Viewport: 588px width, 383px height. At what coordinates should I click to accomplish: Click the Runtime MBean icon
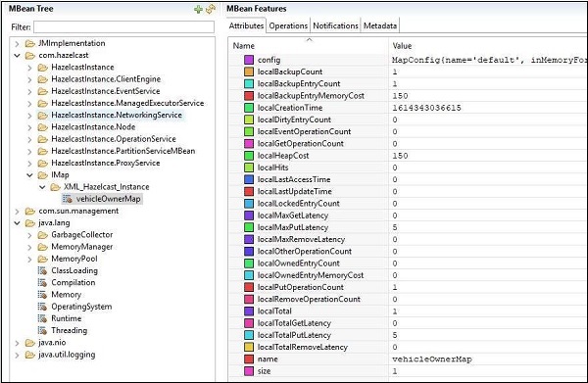click(x=42, y=318)
